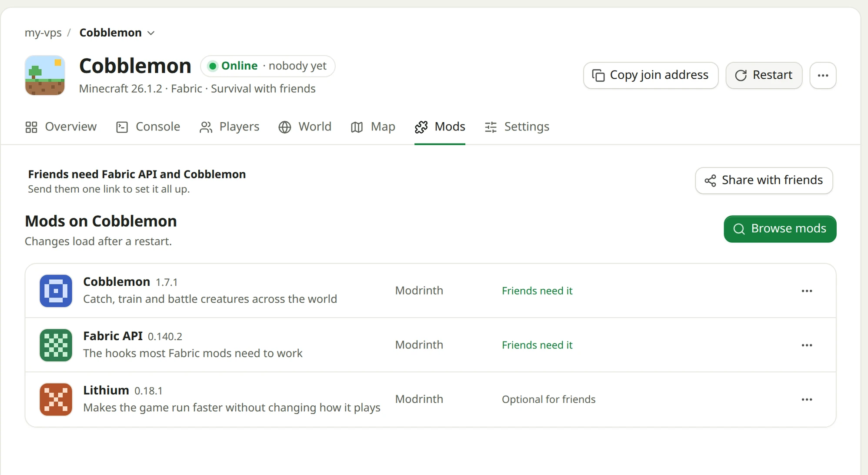Viewport: 868px width, 475px height.
Task: Click the folded Map icon
Action: click(357, 127)
